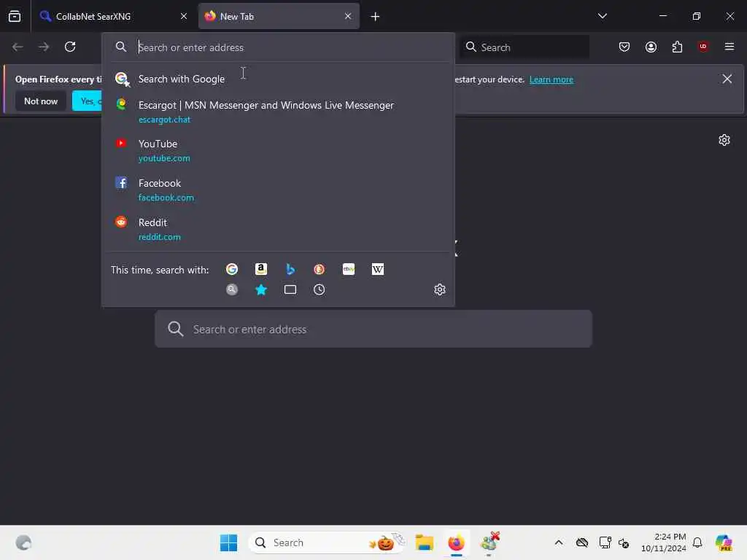747x560 pixels.
Task: Click the muted volume tray icon
Action: tap(624, 542)
